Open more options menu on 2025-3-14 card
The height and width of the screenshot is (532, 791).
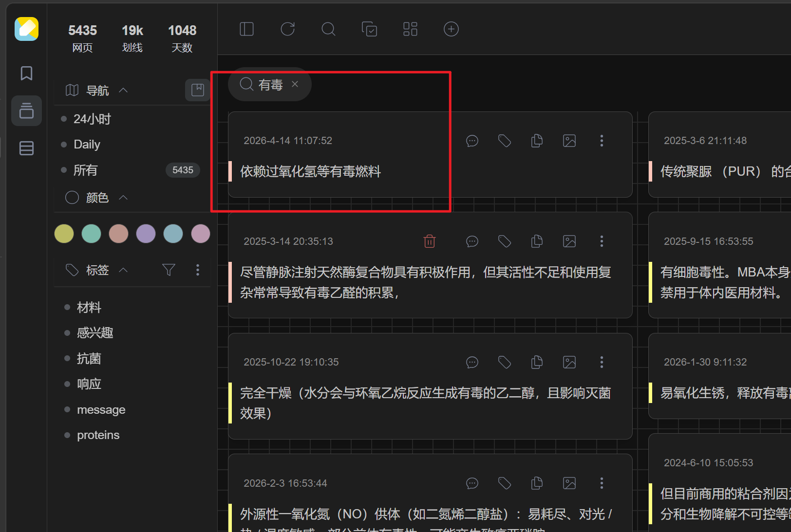pos(602,241)
